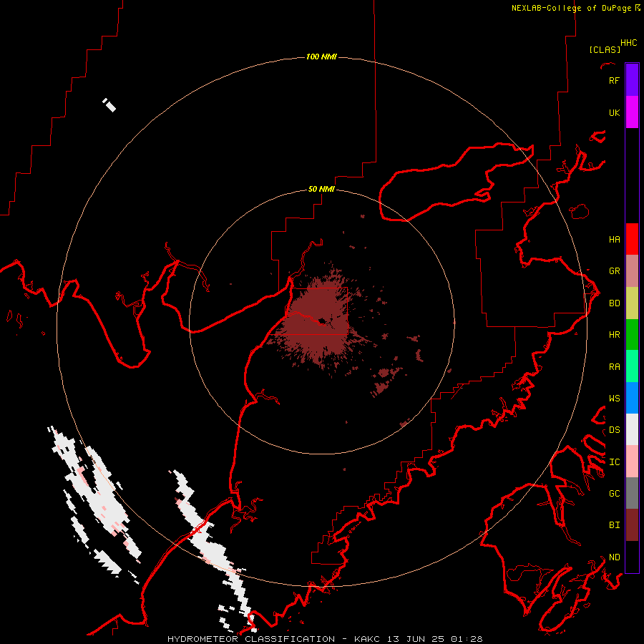Select the BD yellow legend swatch

click(x=632, y=303)
